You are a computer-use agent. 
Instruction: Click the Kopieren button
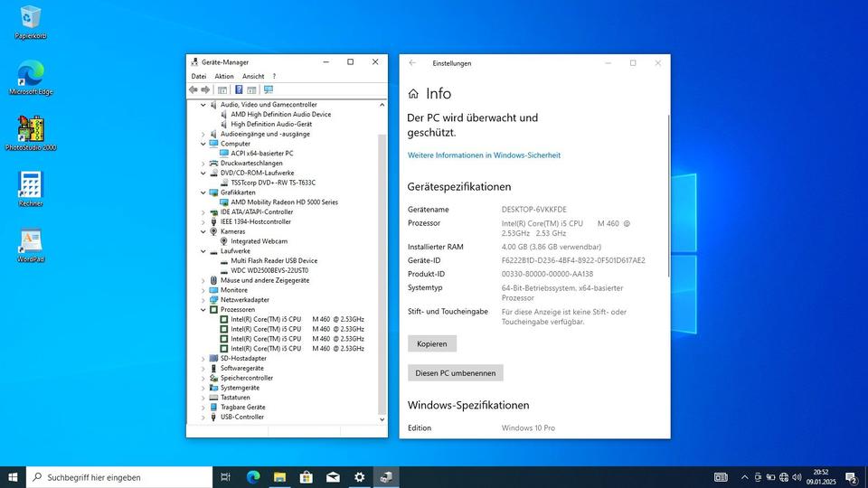pos(432,343)
